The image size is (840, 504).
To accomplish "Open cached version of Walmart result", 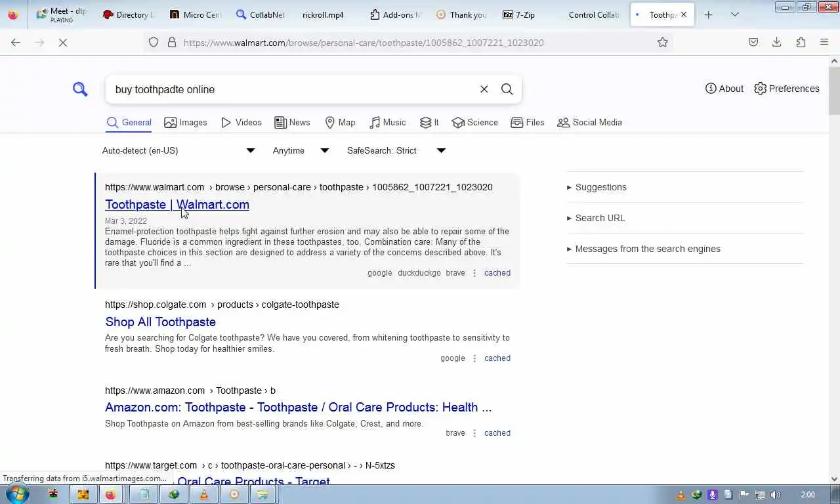I will [497, 273].
